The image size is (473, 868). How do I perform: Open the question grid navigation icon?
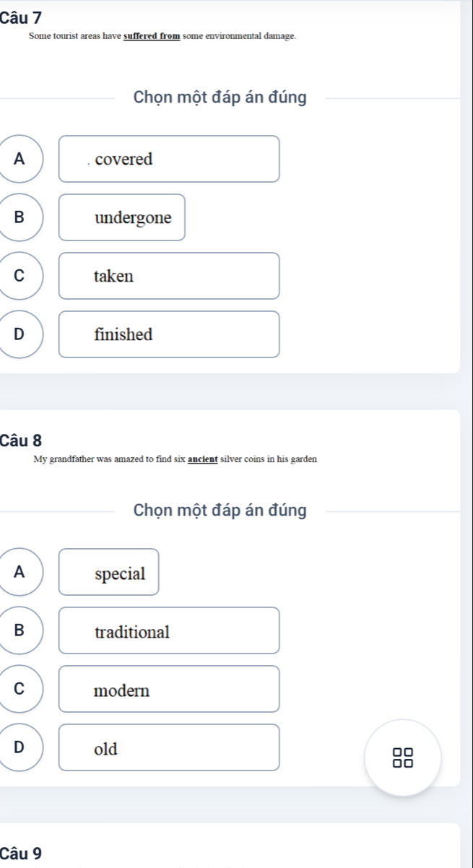click(x=402, y=757)
